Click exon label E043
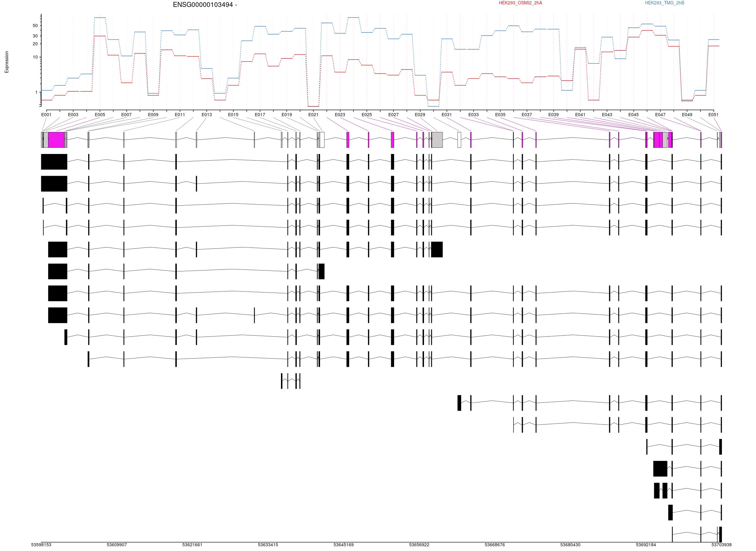Image resolution: width=756 pixels, height=551 pixels. [607, 115]
